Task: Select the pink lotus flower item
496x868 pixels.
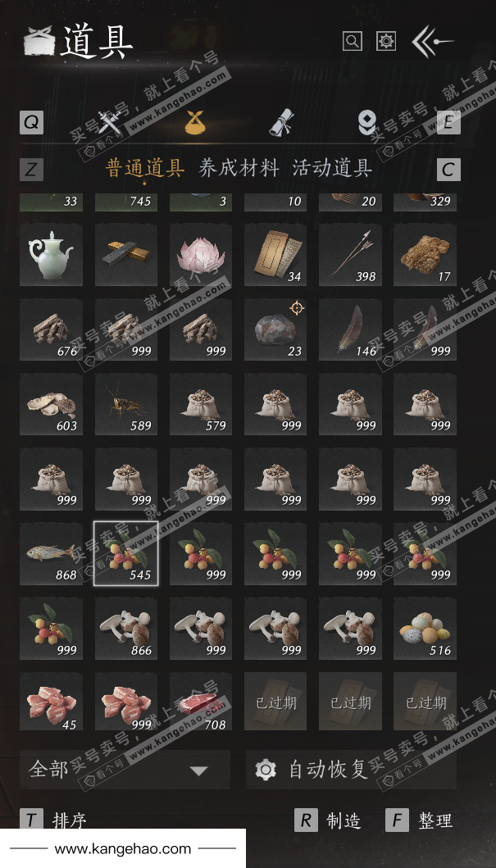Action: pyautogui.click(x=200, y=255)
